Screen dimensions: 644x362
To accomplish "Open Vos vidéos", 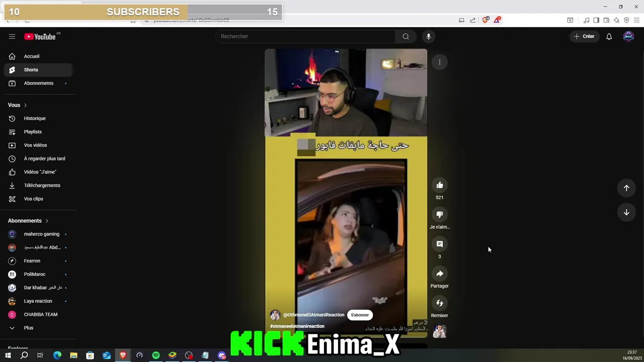I will click(x=38, y=145).
